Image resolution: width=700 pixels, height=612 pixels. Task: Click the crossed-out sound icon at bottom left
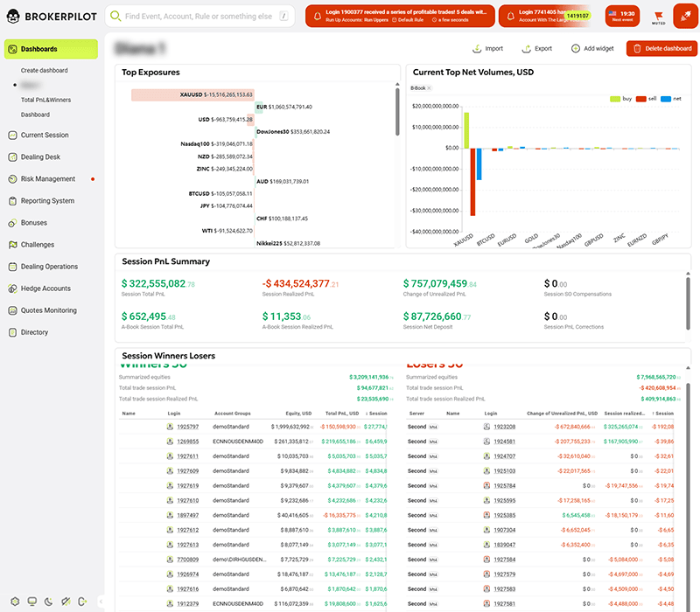coord(65,601)
